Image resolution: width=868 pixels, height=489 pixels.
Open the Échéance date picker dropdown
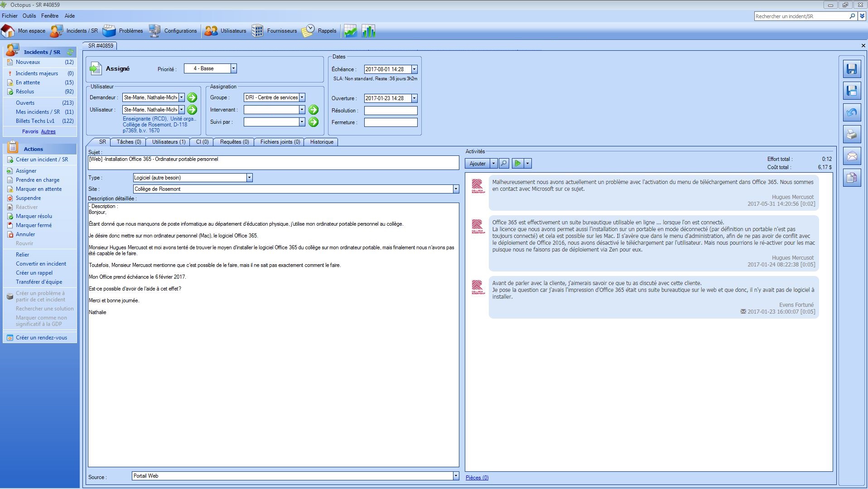[x=414, y=69]
